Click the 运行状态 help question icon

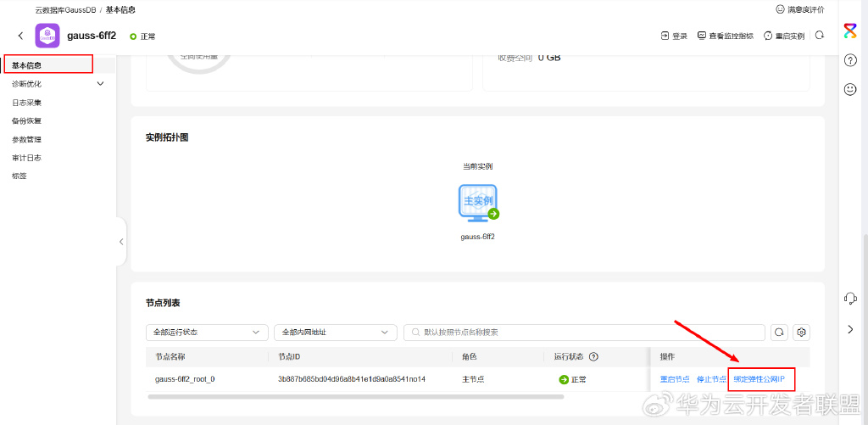(x=593, y=356)
